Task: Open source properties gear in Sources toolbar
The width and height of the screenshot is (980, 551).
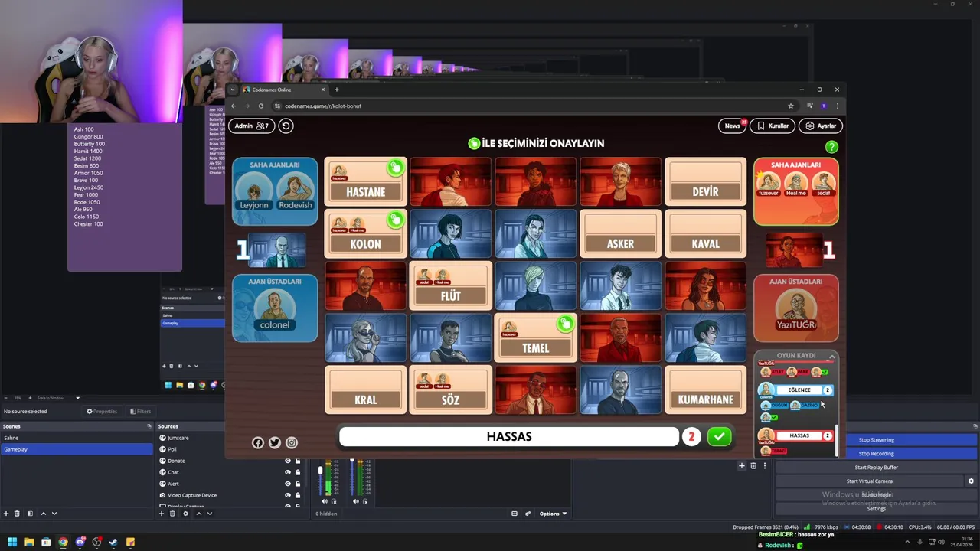Action: (185, 514)
